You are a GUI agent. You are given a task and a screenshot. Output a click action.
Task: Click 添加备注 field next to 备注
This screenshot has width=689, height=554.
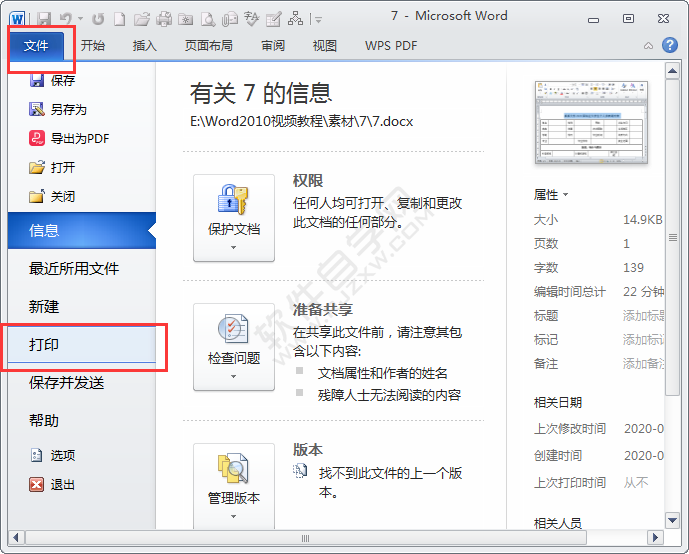(643, 364)
